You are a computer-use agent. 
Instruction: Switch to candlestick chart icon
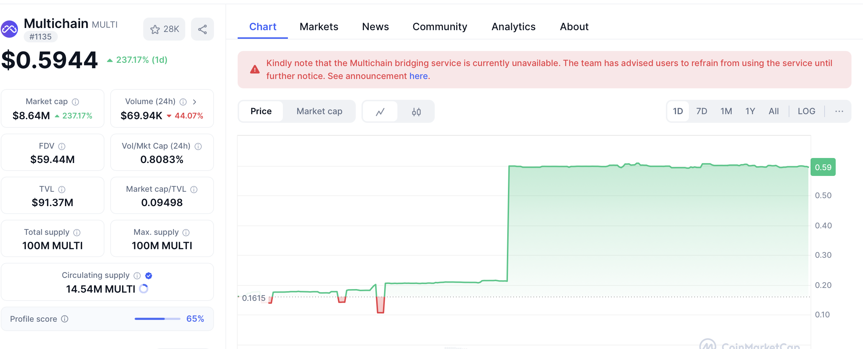pyautogui.click(x=416, y=112)
